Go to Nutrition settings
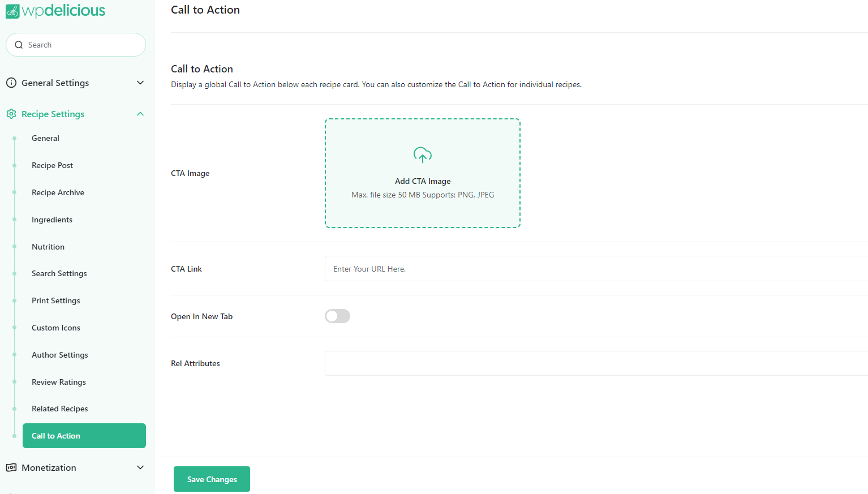Screen dimensions: 868x494 pyautogui.click(x=48, y=247)
